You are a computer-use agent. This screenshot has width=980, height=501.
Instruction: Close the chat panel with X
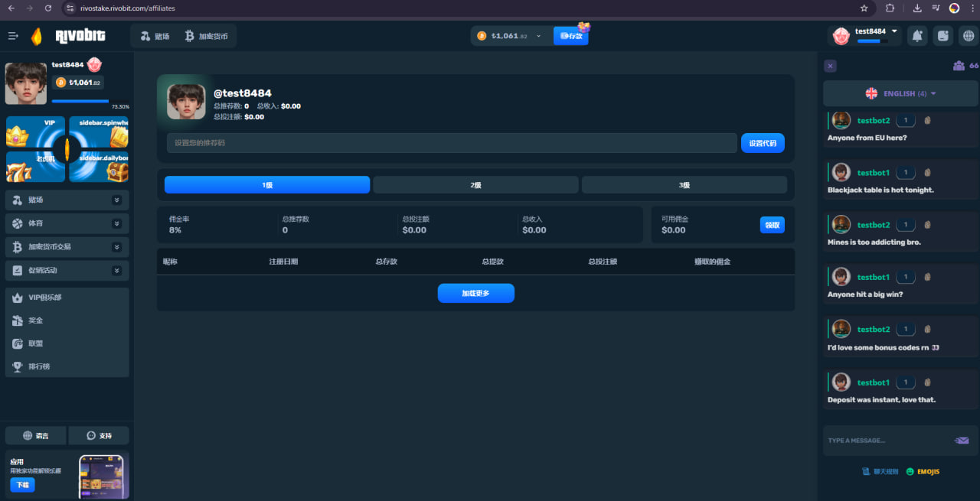click(831, 66)
